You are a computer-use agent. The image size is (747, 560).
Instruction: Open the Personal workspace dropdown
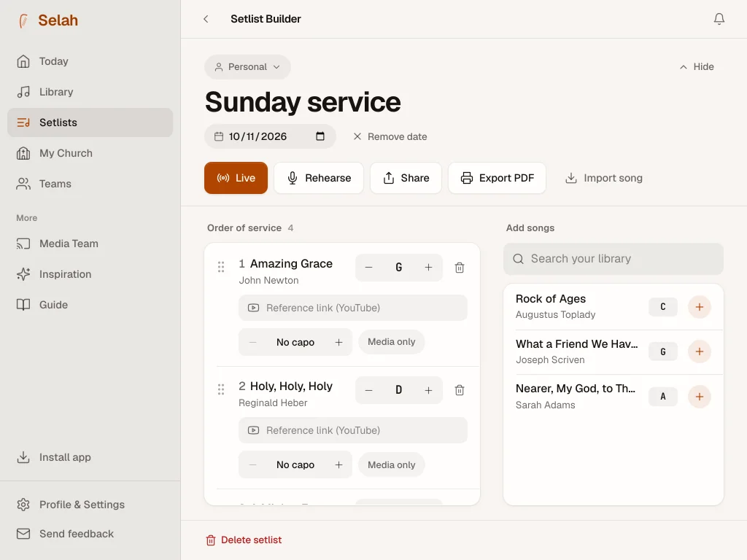[x=247, y=67]
